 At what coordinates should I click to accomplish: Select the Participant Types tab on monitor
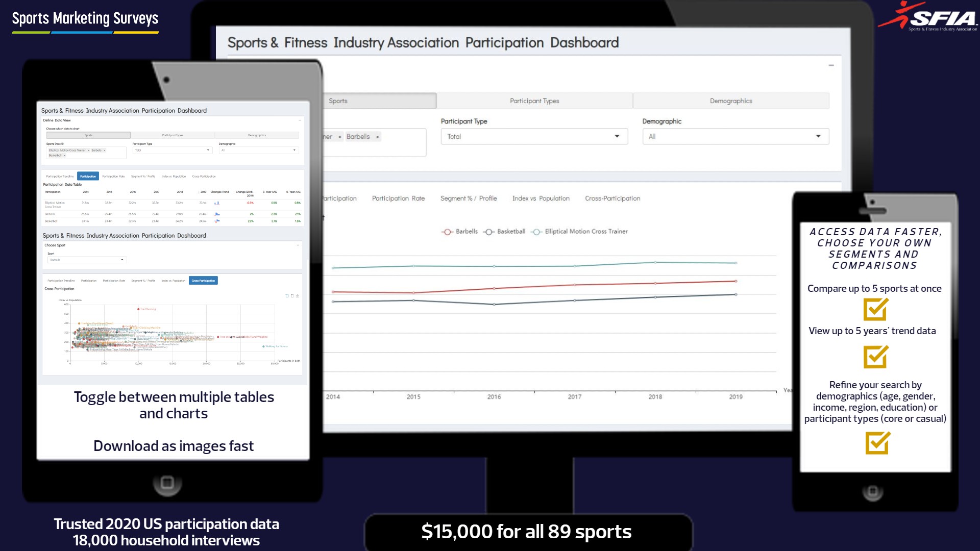click(x=534, y=101)
